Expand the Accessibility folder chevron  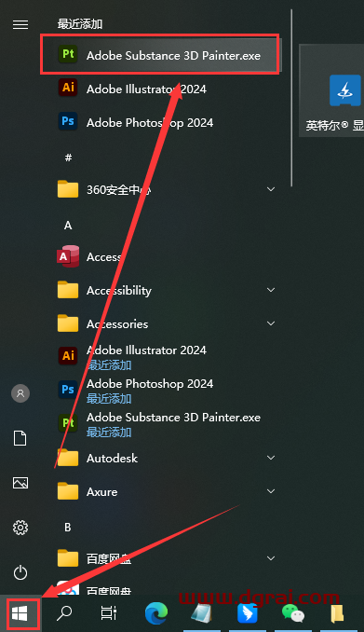(271, 290)
